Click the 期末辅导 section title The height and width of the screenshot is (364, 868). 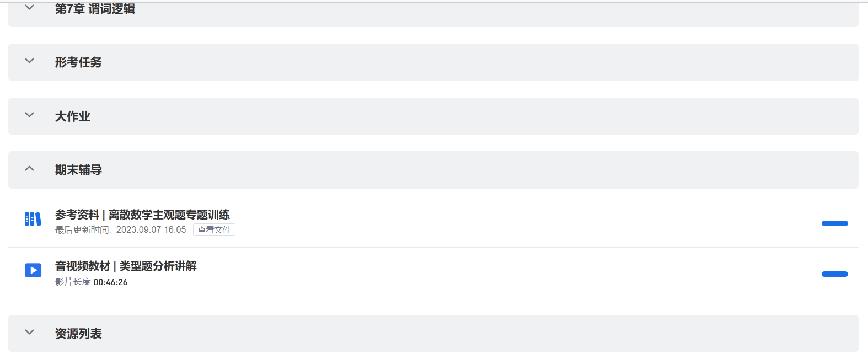[x=78, y=170]
